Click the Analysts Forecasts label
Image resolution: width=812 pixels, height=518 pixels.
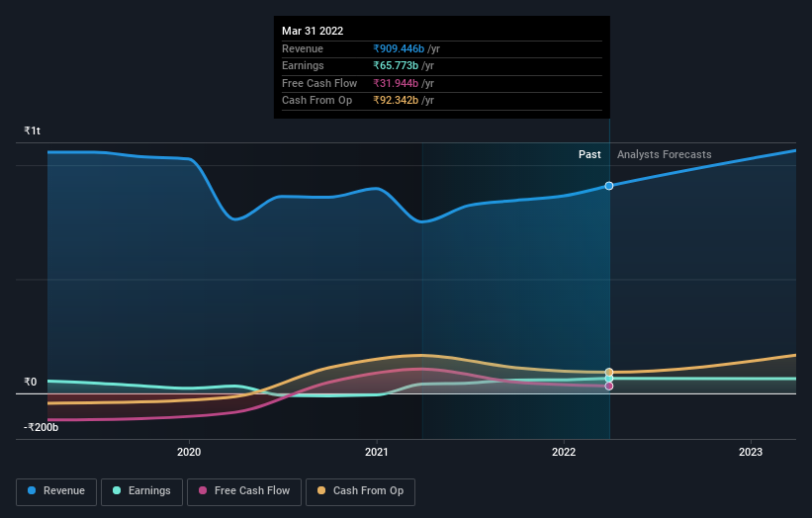coord(664,155)
